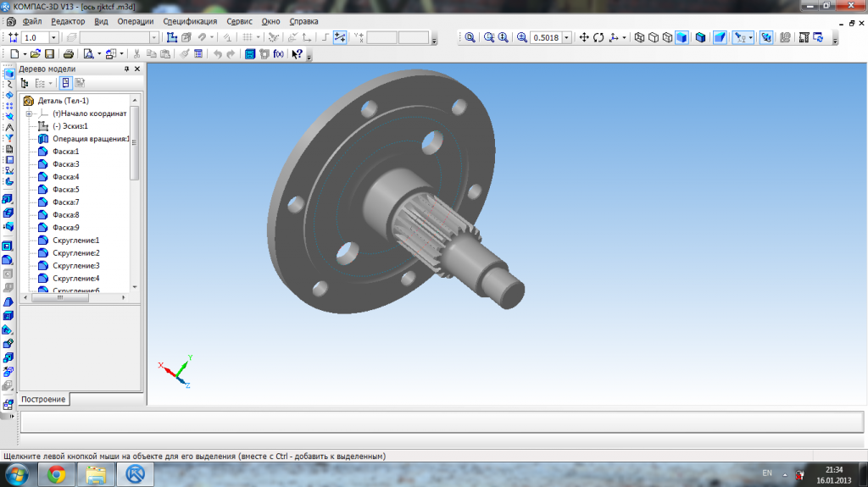Select the (-) Эскиз:1 tree item
This screenshot has height=487, width=868.
(70, 126)
